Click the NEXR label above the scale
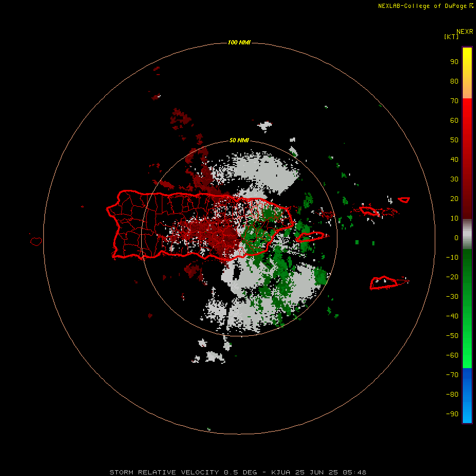The width and height of the screenshot is (476, 476). pyautogui.click(x=465, y=32)
